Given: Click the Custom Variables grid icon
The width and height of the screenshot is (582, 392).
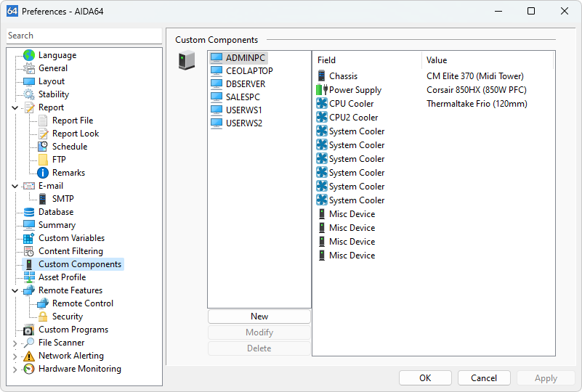Looking at the screenshot, I should point(29,238).
